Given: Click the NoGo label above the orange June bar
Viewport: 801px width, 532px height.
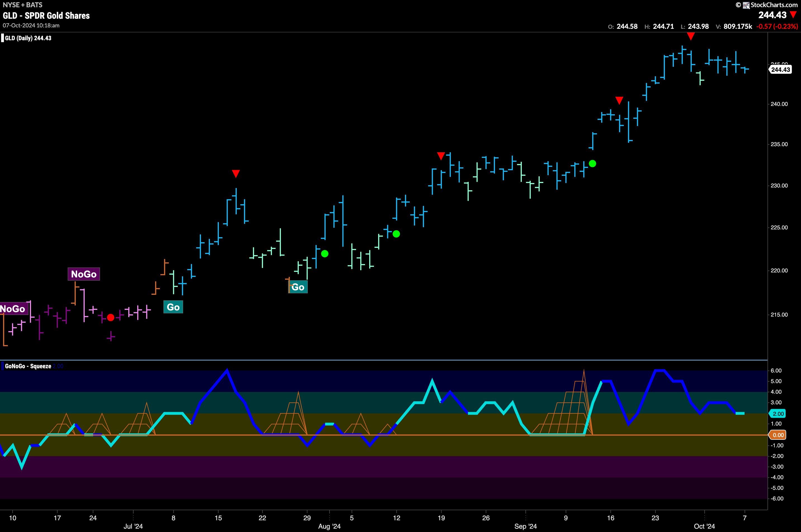Looking at the screenshot, I should tap(84, 274).
